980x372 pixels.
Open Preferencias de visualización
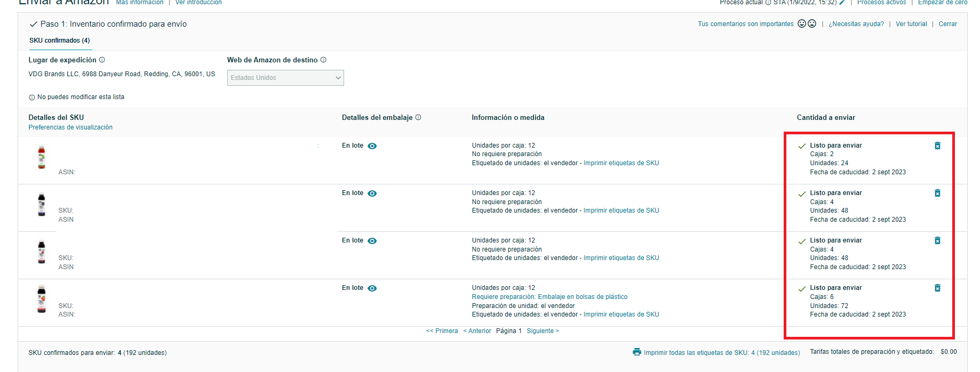point(70,127)
